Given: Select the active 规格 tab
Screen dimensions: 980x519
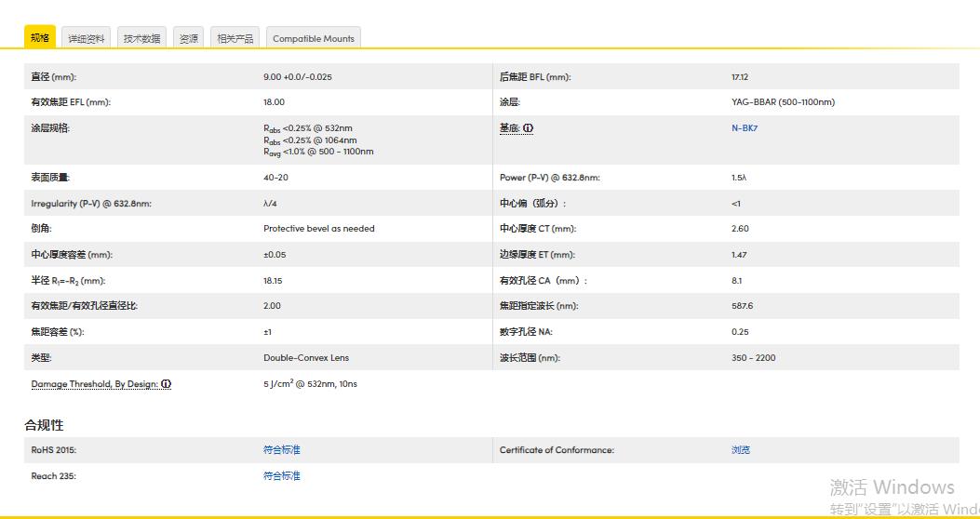Looking at the screenshot, I should (x=40, y=37).
